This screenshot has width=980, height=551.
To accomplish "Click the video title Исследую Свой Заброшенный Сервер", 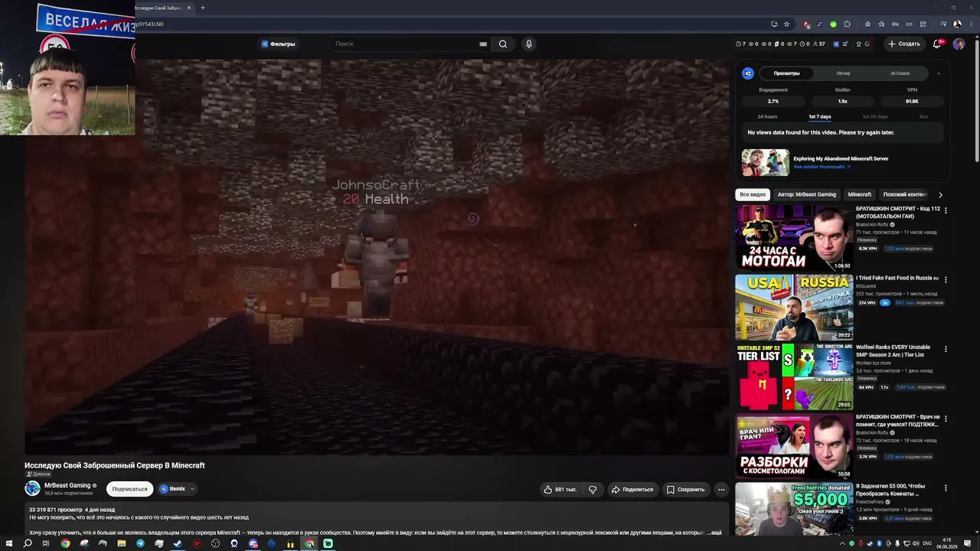I will click(x=115, y=465).
